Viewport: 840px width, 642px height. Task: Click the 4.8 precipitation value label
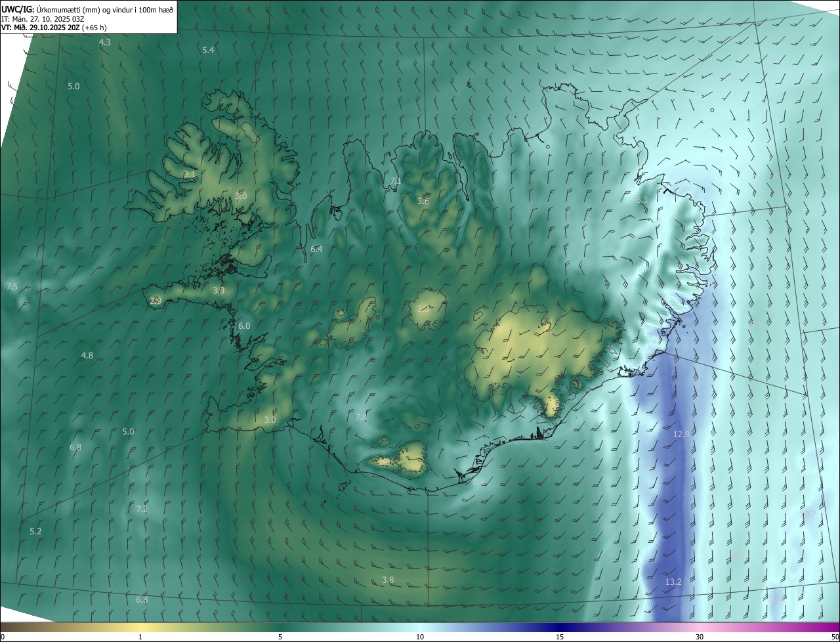[87, 356]
